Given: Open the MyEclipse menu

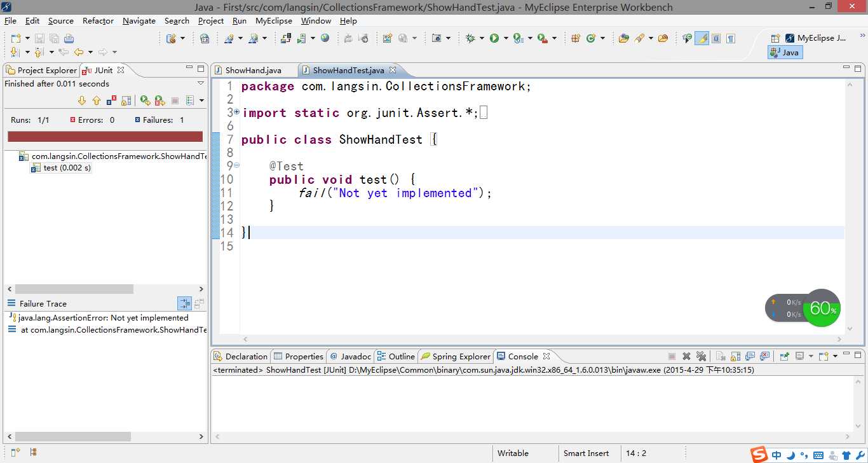Looking at the screenshot, I should click(x=274, y=21).
